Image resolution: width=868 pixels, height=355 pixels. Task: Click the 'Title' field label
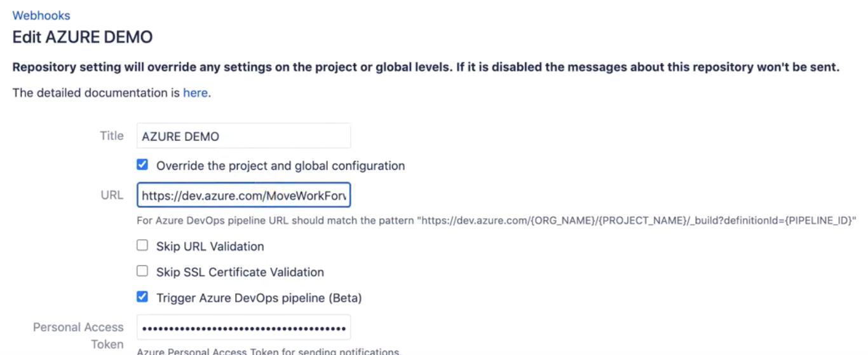[x=111, y=136]
